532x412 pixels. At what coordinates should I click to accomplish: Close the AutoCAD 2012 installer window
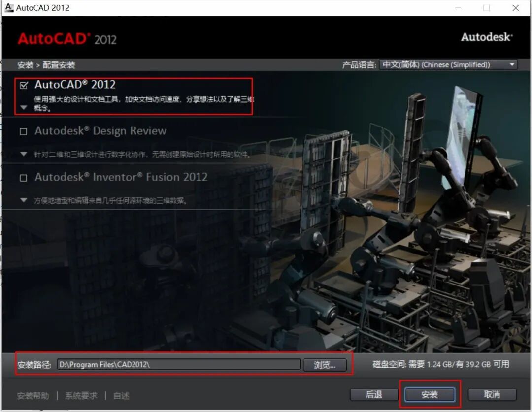tap(515, 8)
